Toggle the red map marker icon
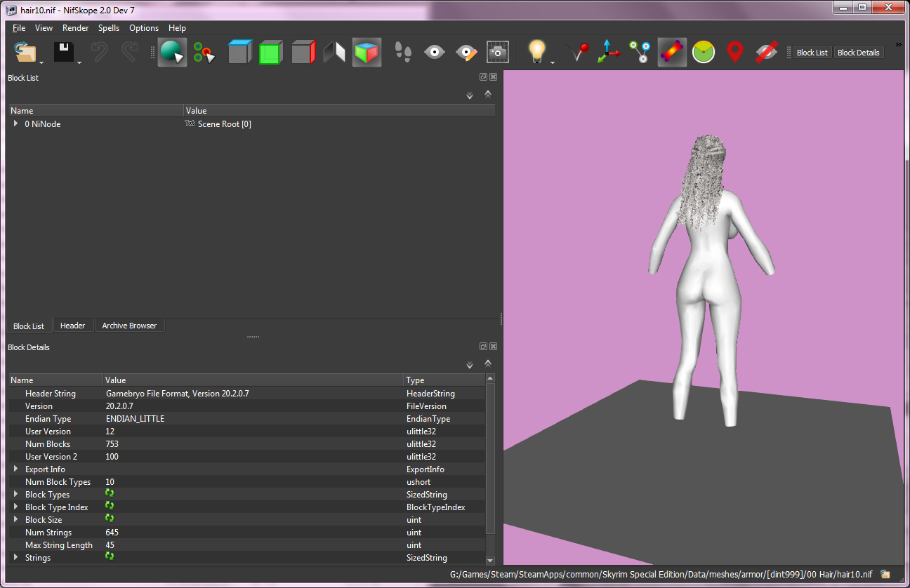 pos(734,53)
